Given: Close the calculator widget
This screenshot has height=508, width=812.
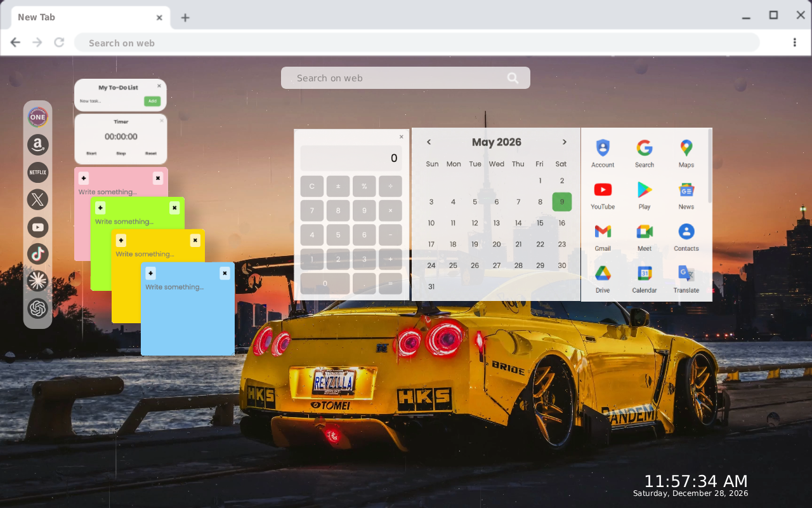Looking at the screenshot, I should [401, 137].
